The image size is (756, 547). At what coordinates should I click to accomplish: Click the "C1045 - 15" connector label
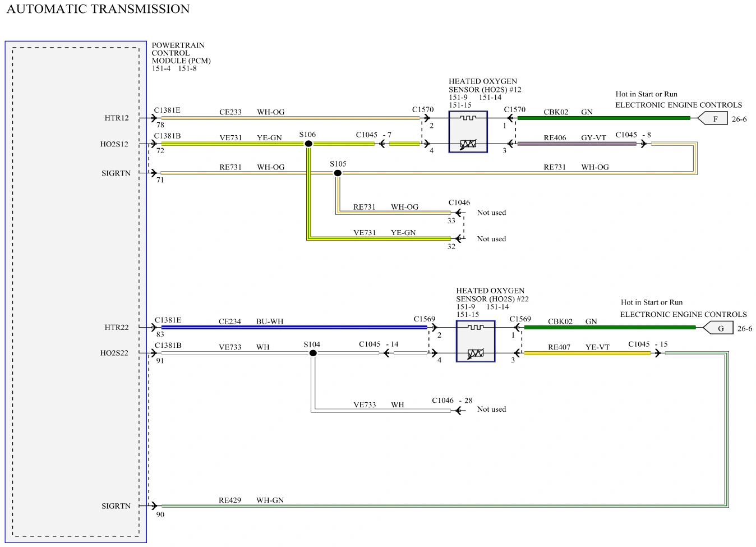[648, 344]
